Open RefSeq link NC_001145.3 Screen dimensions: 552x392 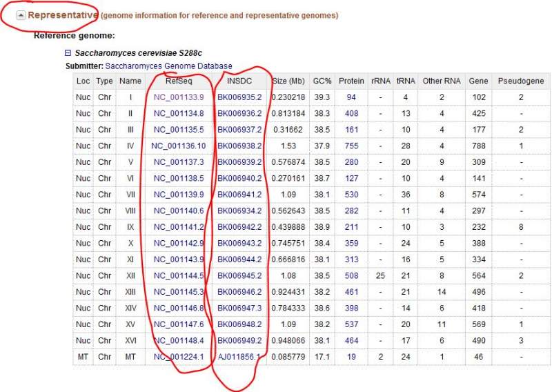179,292
